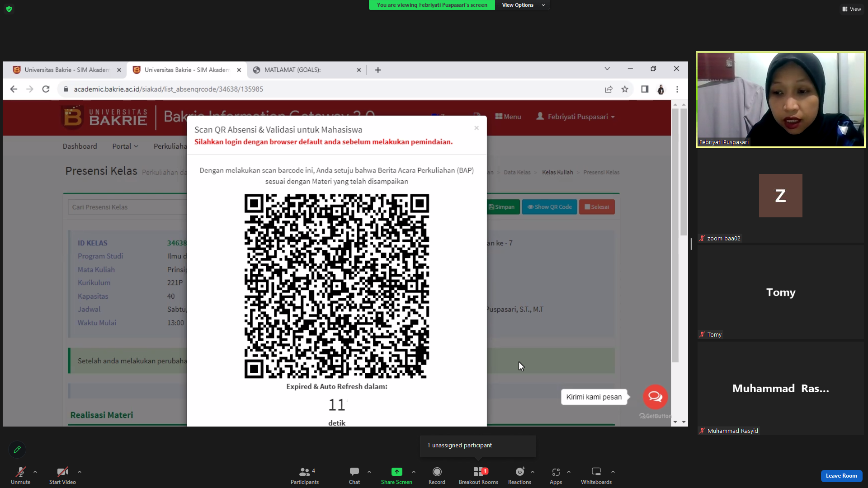Expand audio options arrow beside Unmute
Screen dimensions: 868x488
[35, 472]
